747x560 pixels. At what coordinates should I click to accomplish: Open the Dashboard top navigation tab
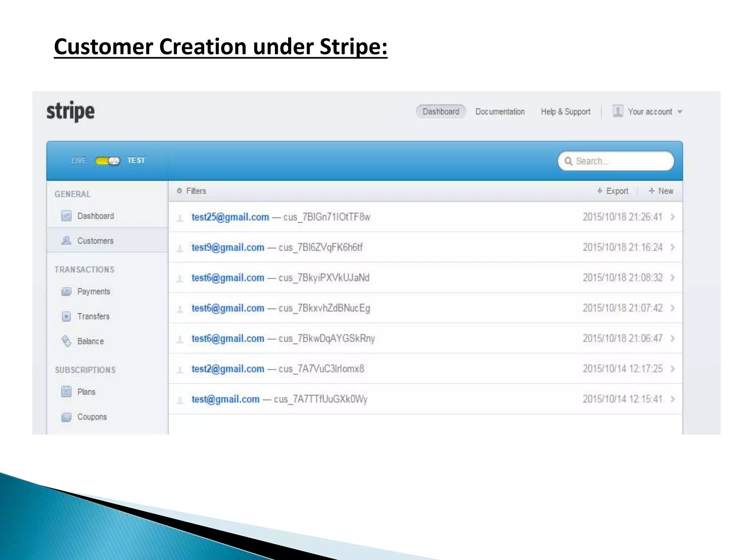(441, 112)
